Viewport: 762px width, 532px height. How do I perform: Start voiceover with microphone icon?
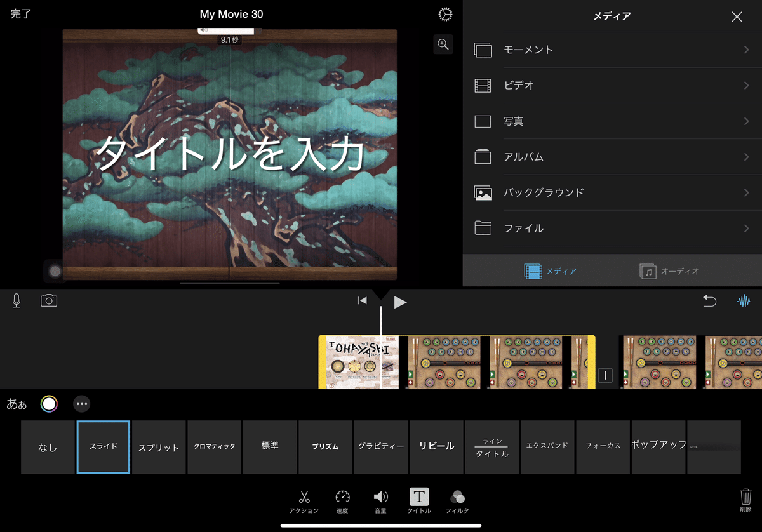tap(17, 301)
